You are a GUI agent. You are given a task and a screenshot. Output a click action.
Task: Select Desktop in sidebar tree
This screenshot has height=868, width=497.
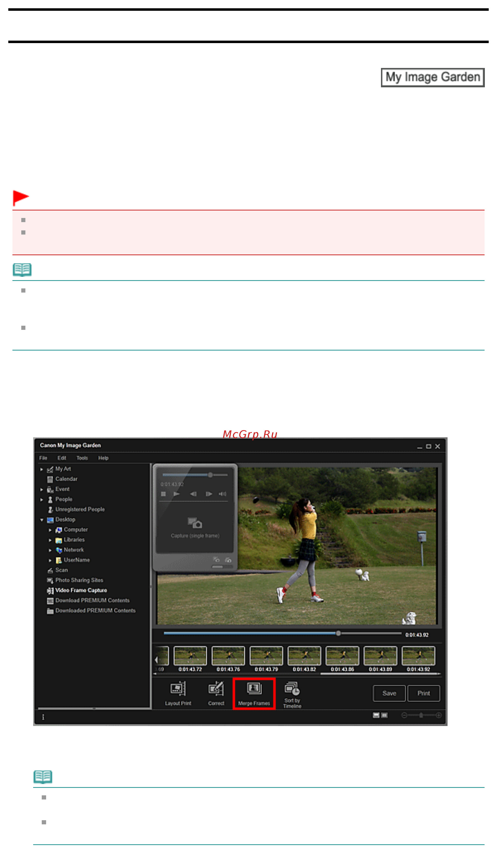(61, 520)
